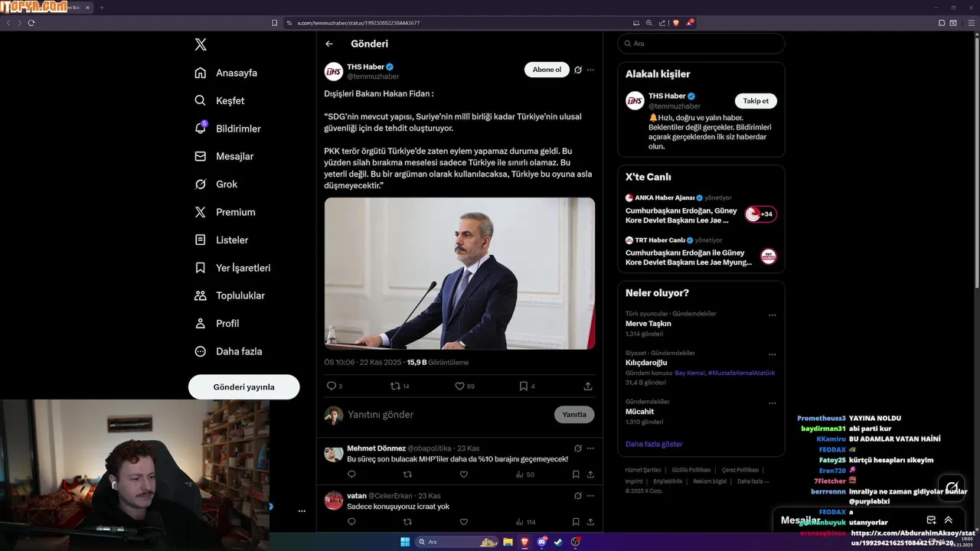Click Brave Shields icon
The height and width of the screenshot is (551, 980).
tap(675, 23)
